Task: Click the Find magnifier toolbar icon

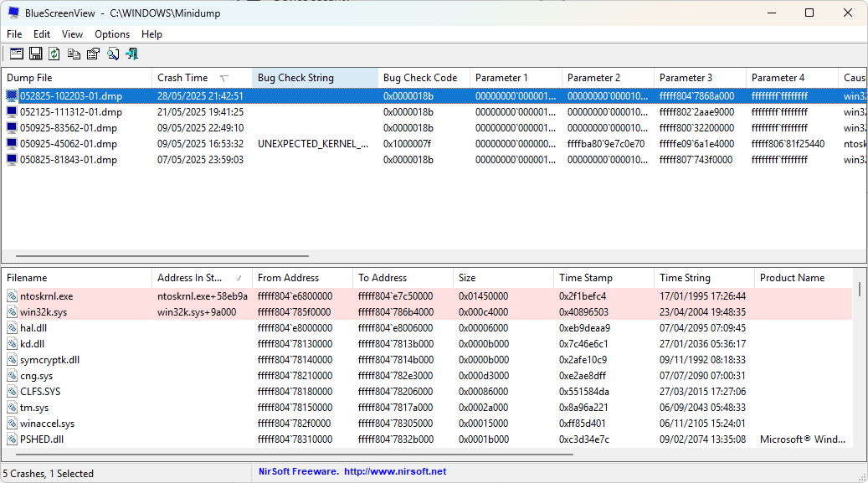Action: (x=113, y=54)
